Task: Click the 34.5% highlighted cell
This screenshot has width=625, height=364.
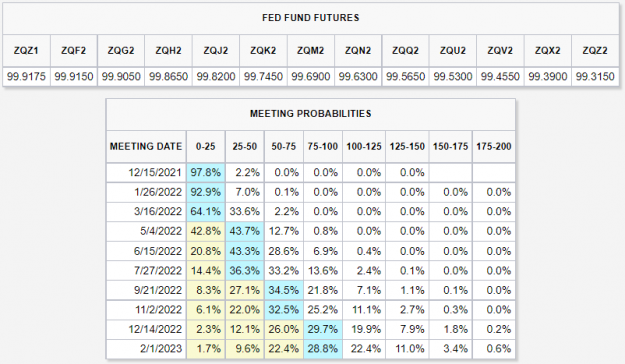Action: click(283, 290)
